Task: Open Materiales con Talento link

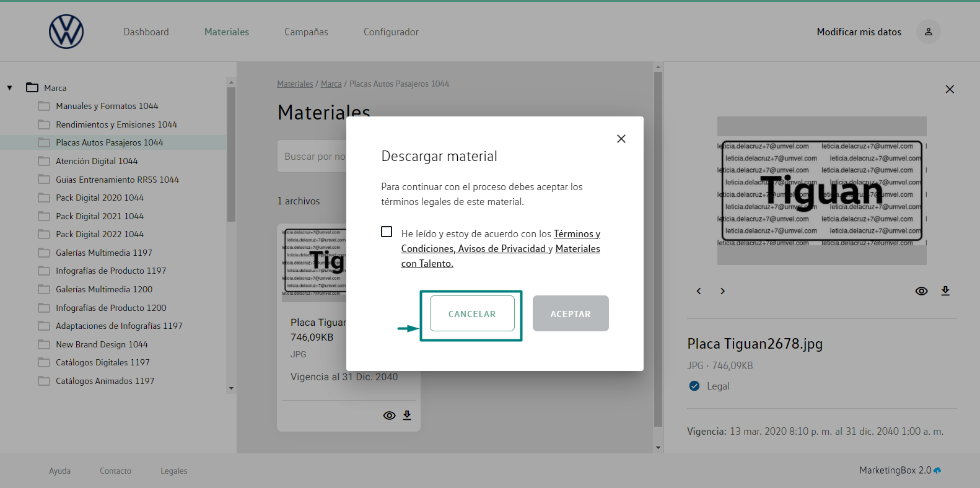Action: click(501, 256)
